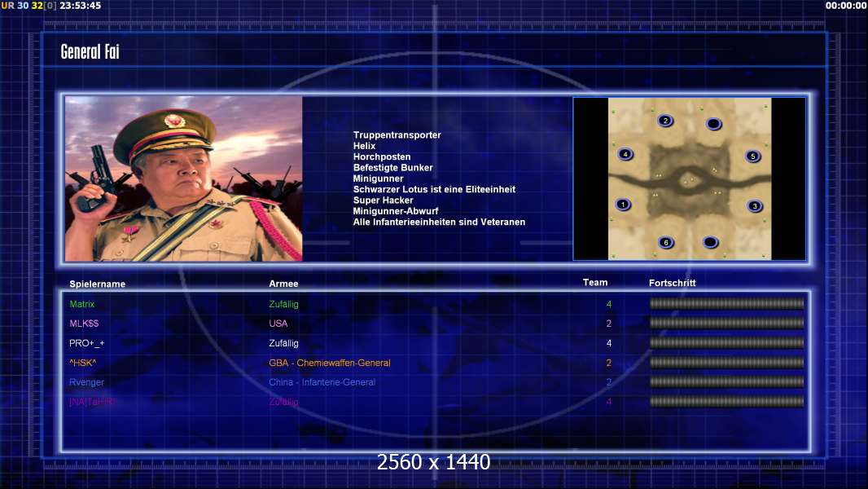Viewport: 868px width, 489px height.
Task: Click the USA army entry
Action: pos(278,324)
